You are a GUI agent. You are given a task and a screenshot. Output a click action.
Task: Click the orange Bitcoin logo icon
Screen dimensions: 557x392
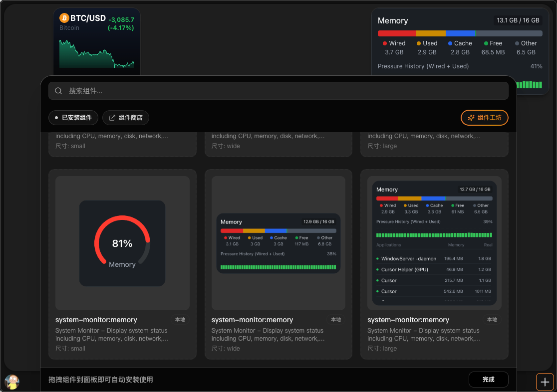point(64,18)
